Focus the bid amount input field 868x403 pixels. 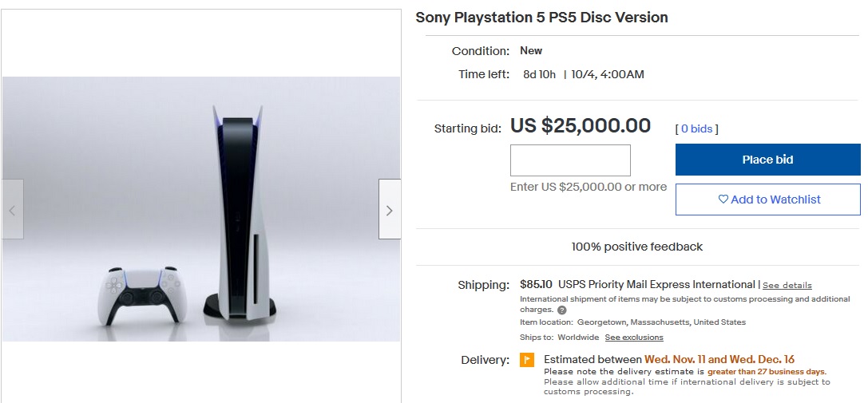tap(570, 160)
